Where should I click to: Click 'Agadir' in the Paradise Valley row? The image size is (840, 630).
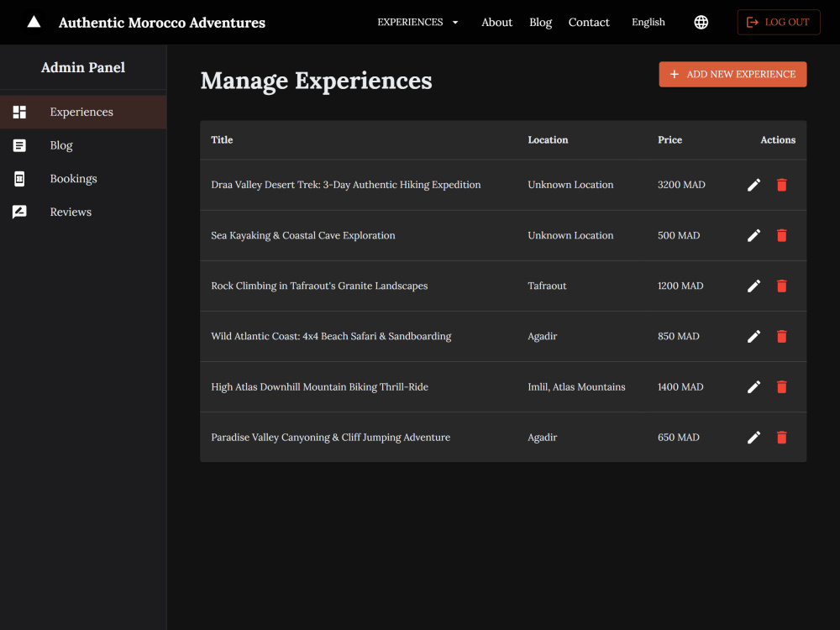[542, 437]
